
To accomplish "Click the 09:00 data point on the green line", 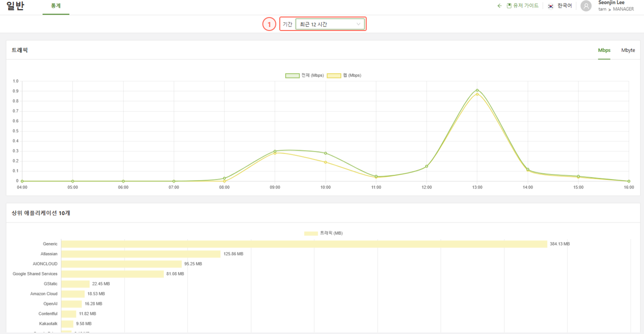I will (x=275, y=151).
